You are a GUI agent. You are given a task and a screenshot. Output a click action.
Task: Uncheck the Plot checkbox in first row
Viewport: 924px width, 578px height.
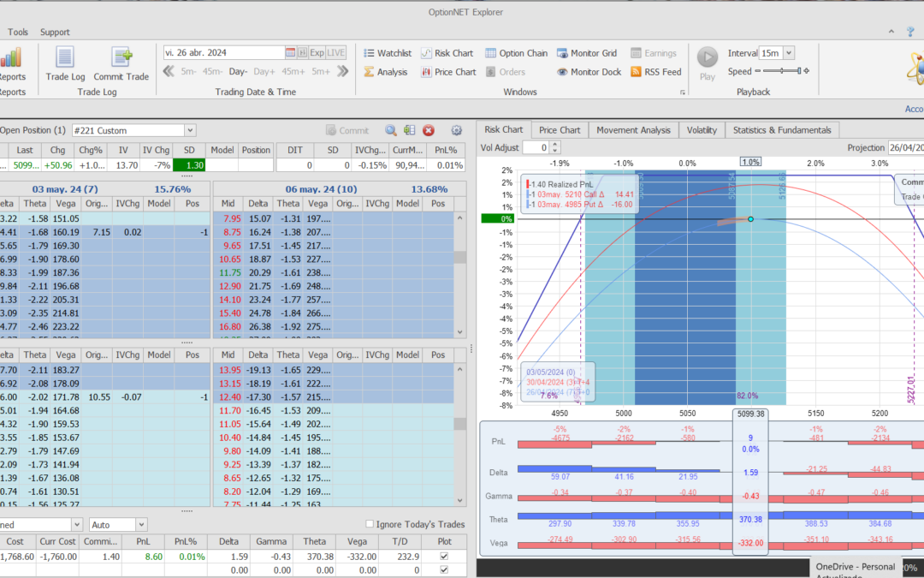pyautogui.click(x=442, y=557)
